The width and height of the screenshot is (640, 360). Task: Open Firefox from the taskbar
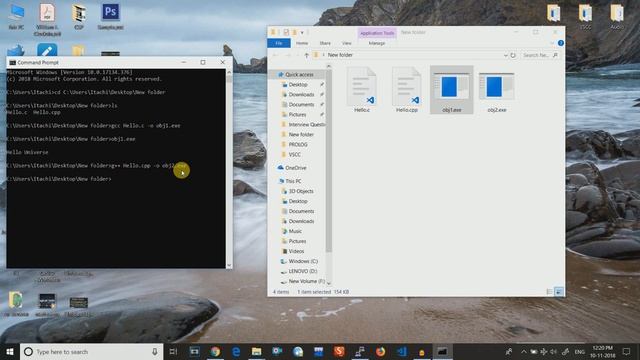[380, 351]
